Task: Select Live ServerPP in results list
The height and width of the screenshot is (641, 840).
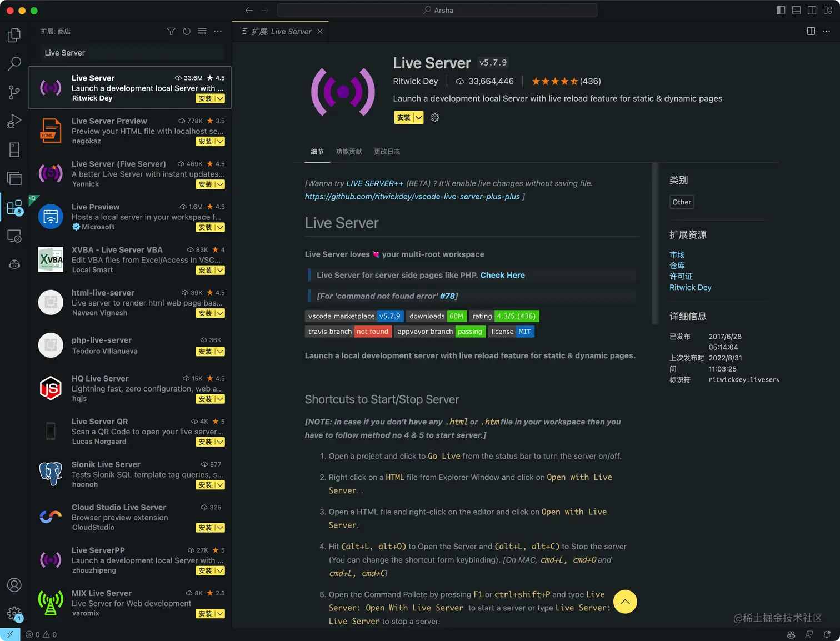Action: [x=131, y=560]
